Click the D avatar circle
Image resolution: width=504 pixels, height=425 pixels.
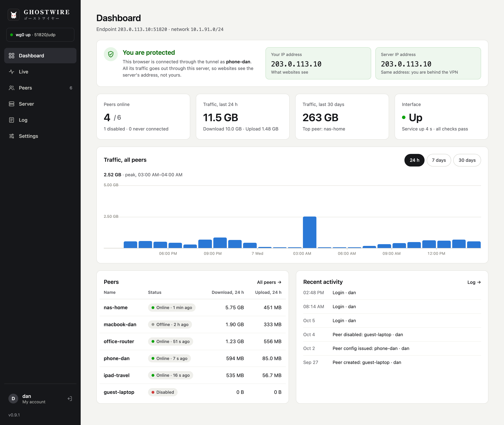click(13, 399)
